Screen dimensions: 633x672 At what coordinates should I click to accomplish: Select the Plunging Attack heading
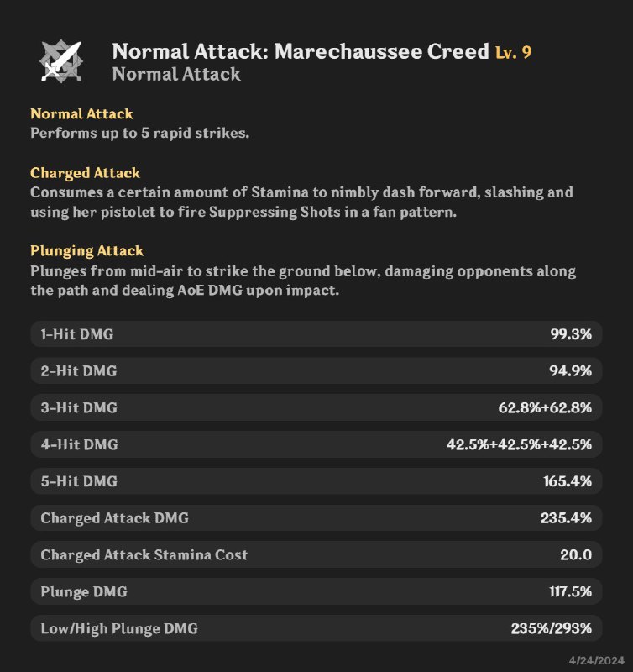[x=86, y=250]
